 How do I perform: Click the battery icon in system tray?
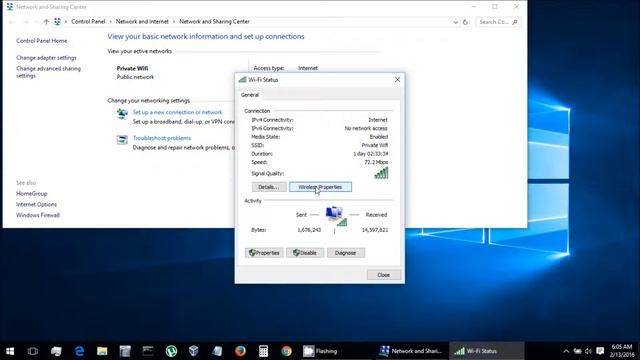click(577, 351)
